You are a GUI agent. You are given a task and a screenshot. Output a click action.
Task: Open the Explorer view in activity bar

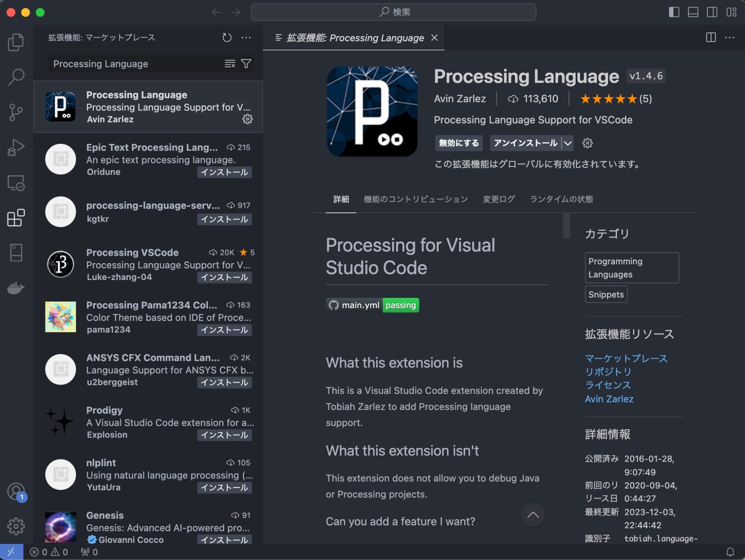(16, 42)
